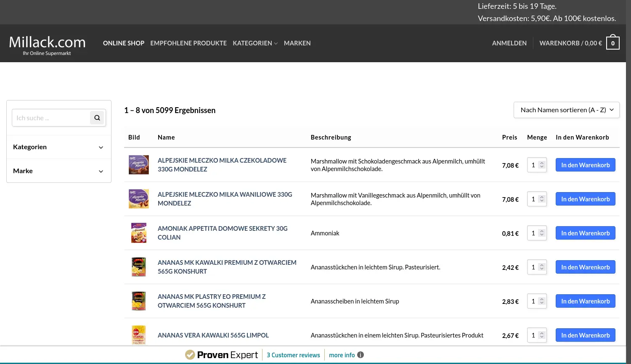Screen dimensions: 631x364
Task: Expand the Marke filter section
Action: tap(58, 171)
